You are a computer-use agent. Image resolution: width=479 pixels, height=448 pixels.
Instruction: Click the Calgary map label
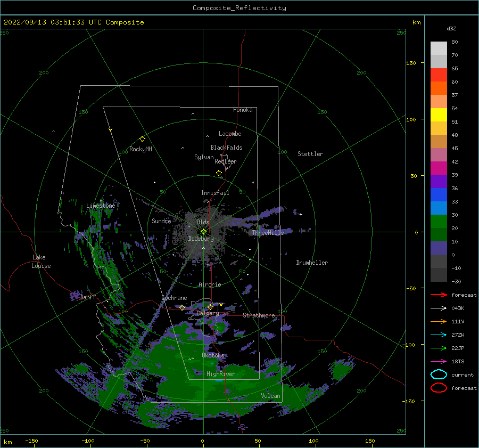coord(208,313)
